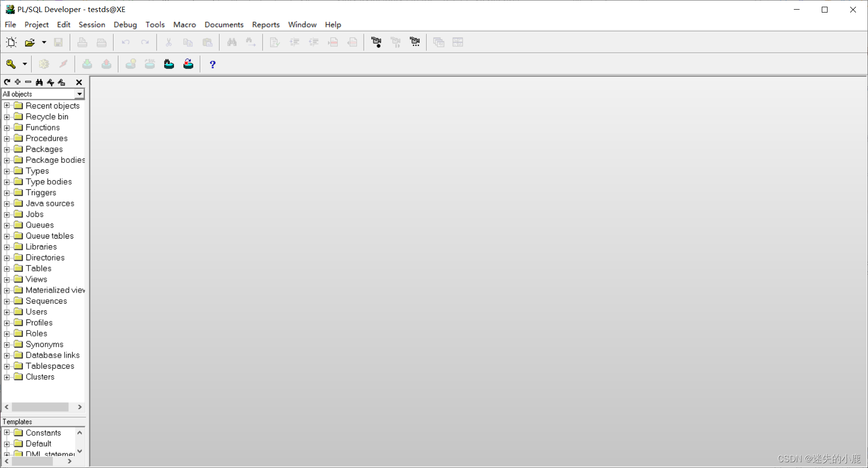Click the Play macro camera icon
The width and height of the screenshot is (868, 468).
point(395,42)
